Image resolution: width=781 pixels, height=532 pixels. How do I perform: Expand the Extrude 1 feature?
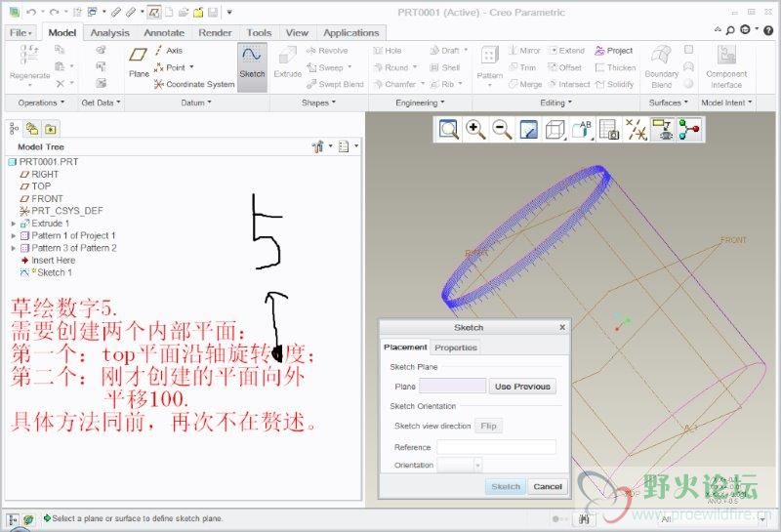click(x=14, y=224)
